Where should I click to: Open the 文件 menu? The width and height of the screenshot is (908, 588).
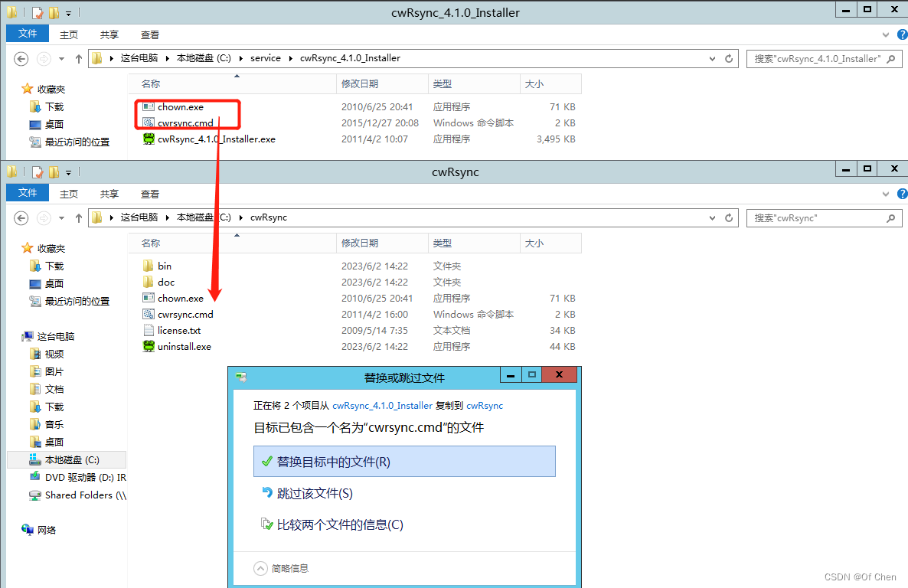[x=27, y=34]
